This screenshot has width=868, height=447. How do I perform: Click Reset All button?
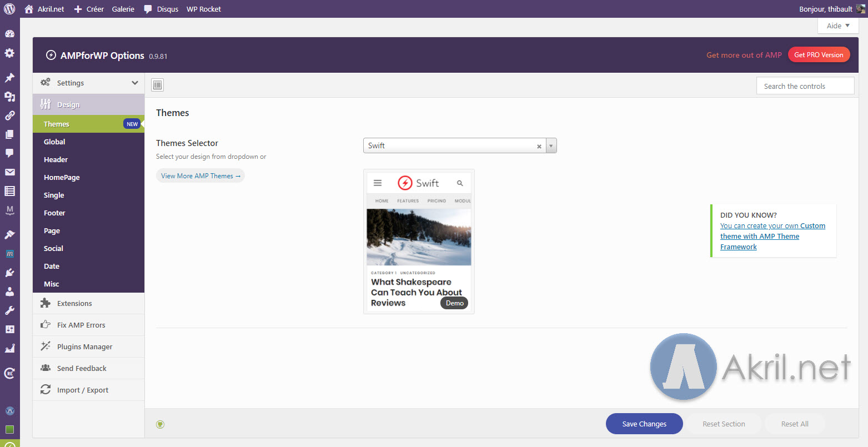pyautogui.click(x=795, y=424)
